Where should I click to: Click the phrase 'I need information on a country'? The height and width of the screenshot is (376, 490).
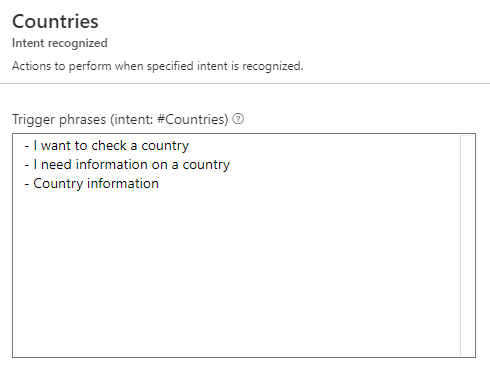(132, 165)
